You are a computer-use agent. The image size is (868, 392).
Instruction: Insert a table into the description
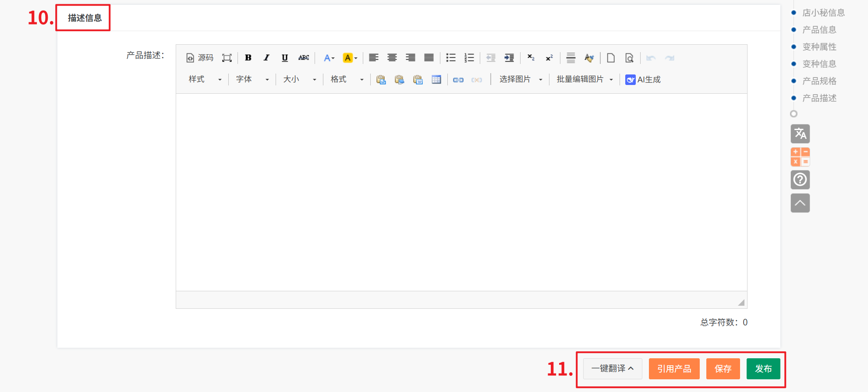[436, 80]
